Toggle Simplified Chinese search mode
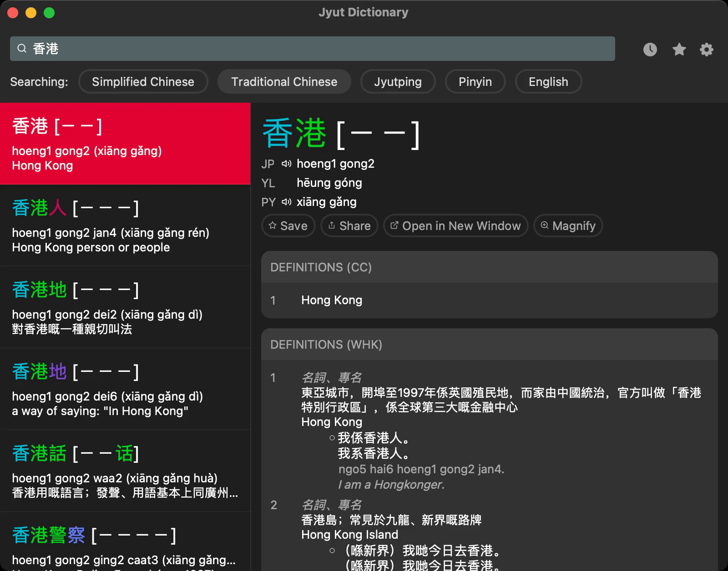728x571 pixels. point(143,82)
